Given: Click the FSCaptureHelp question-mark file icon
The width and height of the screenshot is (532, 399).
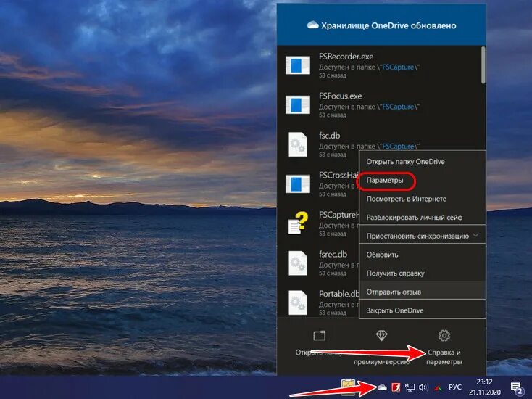Looking at the screenshot, I should (298, 223).
